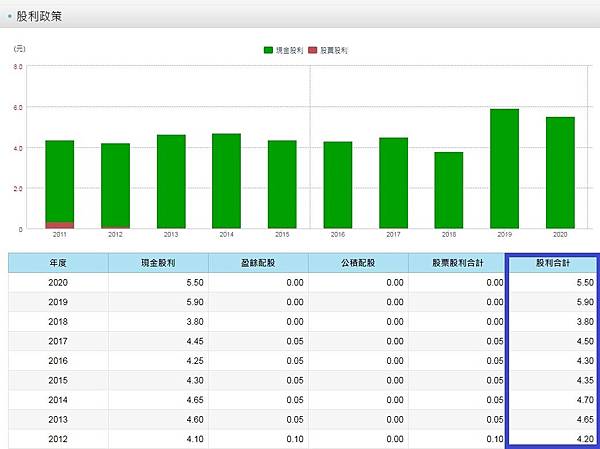Click 現金股利 value 4.45 in 2017 row
This screenshot has height=449, width=600.
[x=195, y=341]
